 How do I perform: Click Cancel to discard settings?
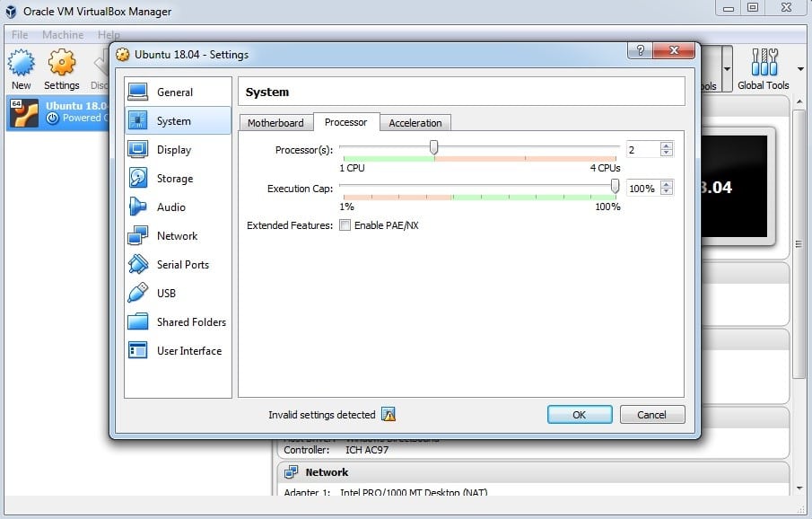pyautogui.click(x=652, y=415)
